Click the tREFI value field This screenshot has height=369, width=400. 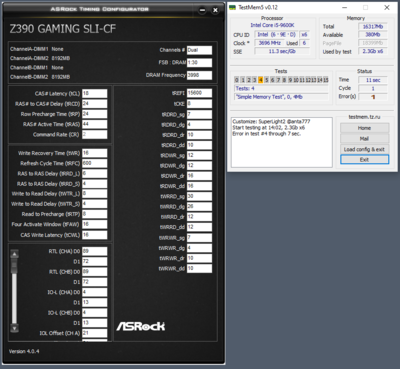pyautogui.click(x=199, y=93)
